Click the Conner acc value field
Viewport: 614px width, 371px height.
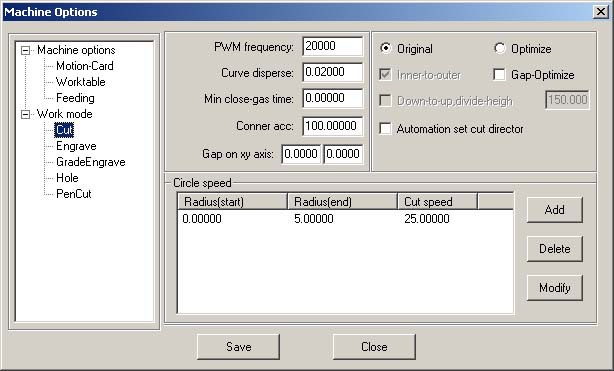pyautogui.click(x=332, y=126)
